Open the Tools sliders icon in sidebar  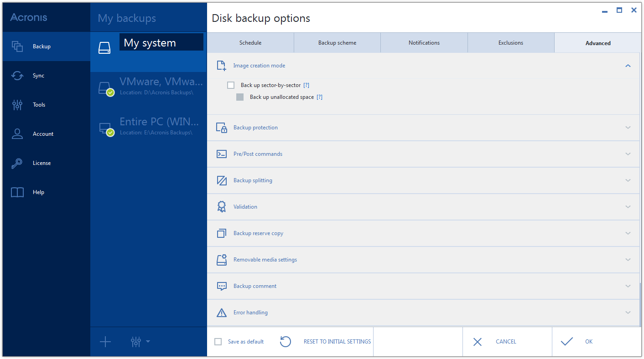coord(17,105)
